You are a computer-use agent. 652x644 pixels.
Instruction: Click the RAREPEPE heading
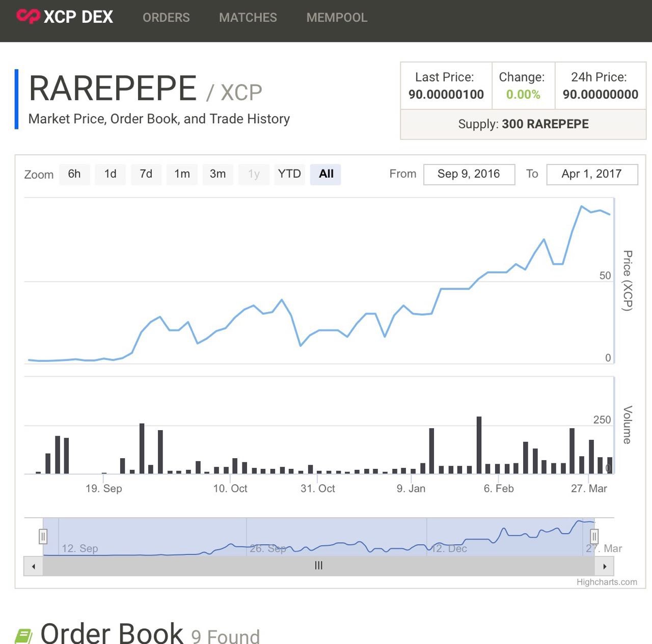pyautogui.click(x=113, y=89)
